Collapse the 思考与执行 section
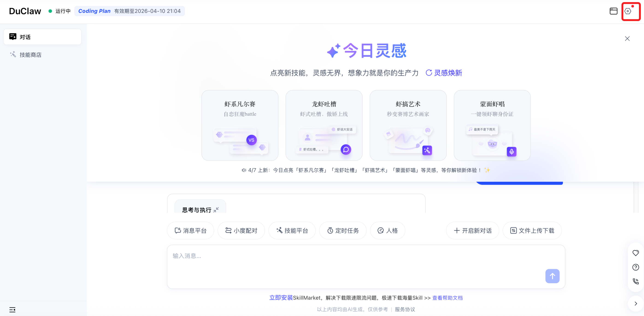The width and height of the screenshot is (644, 316). [x=216, y=210]
